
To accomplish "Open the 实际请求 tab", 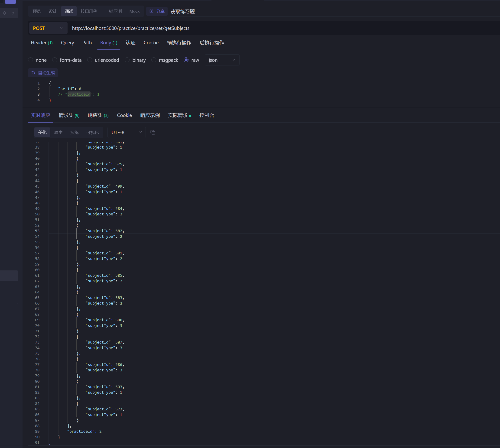I will [179, 115].
